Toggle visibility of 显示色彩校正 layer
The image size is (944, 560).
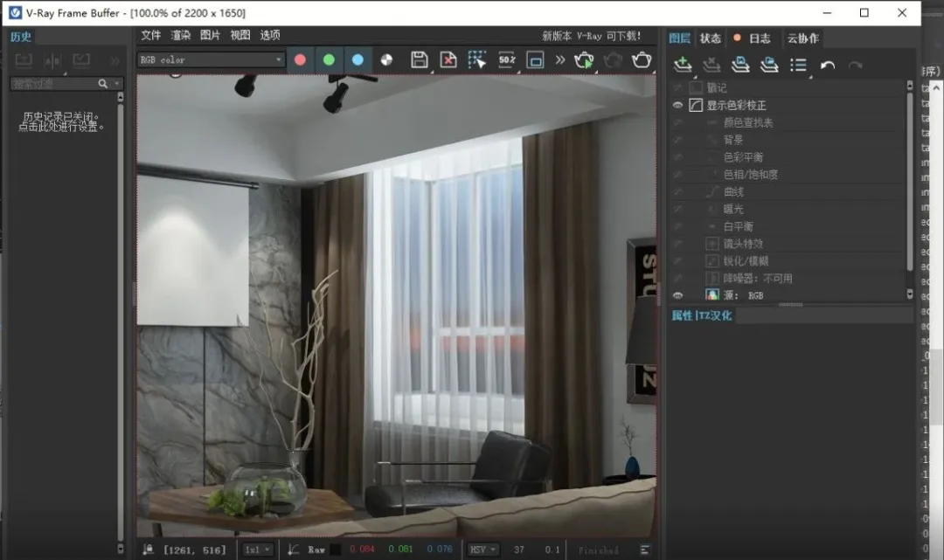pyautogui.click(x=678, y=105)
